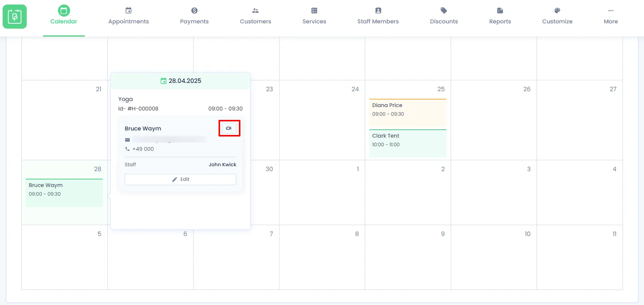Click the email envelope icon for Bruce Waym
This screenshot has width=644, height=305.
[127, 140]
